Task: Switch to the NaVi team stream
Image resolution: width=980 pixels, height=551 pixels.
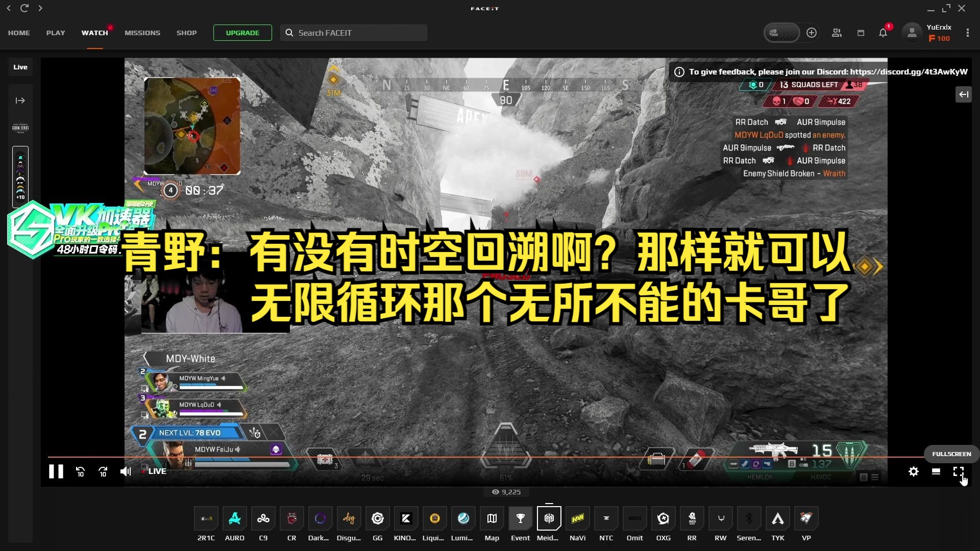Action: pos(578,518)
